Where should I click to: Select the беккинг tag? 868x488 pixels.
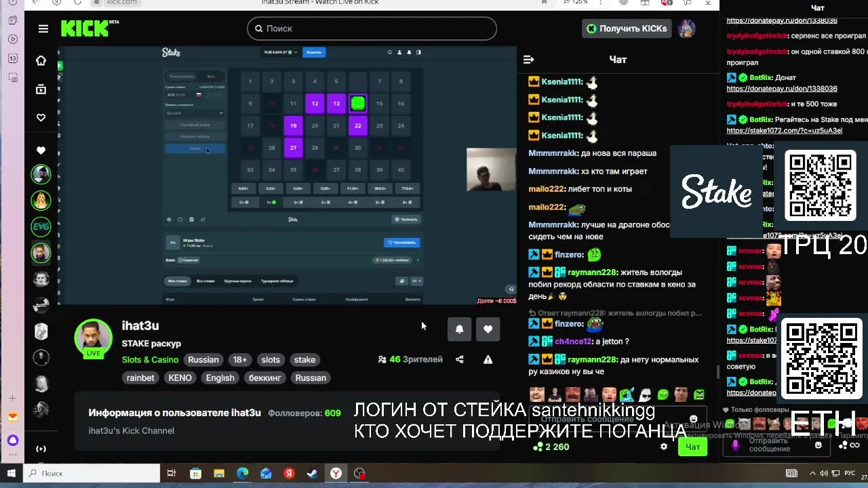pos(265,378)
